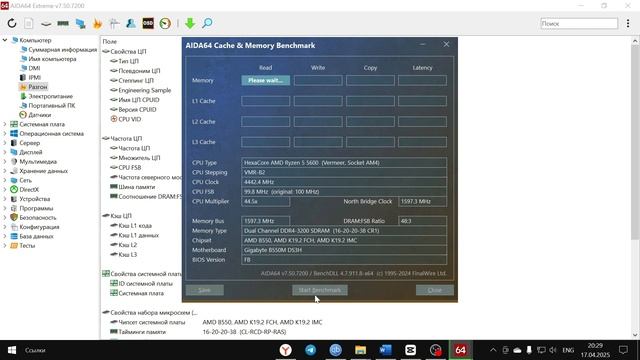The width and height of the screenshot is (640, 360).
Task: Open the OSD panel toolbar icon
Action: coord(148,23)
